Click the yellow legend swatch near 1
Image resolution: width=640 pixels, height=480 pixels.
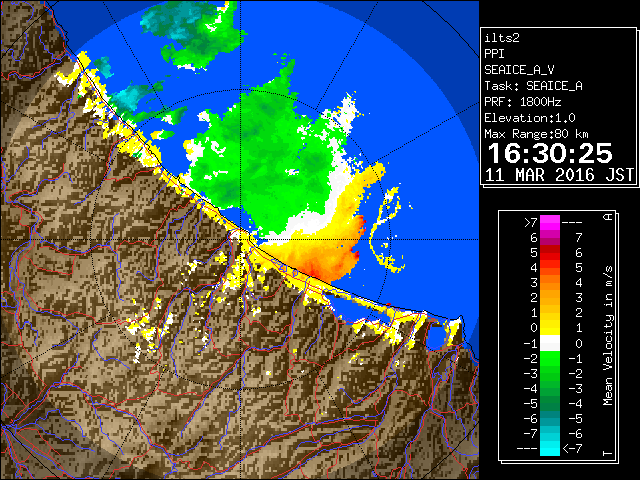(x=550, y=328)
